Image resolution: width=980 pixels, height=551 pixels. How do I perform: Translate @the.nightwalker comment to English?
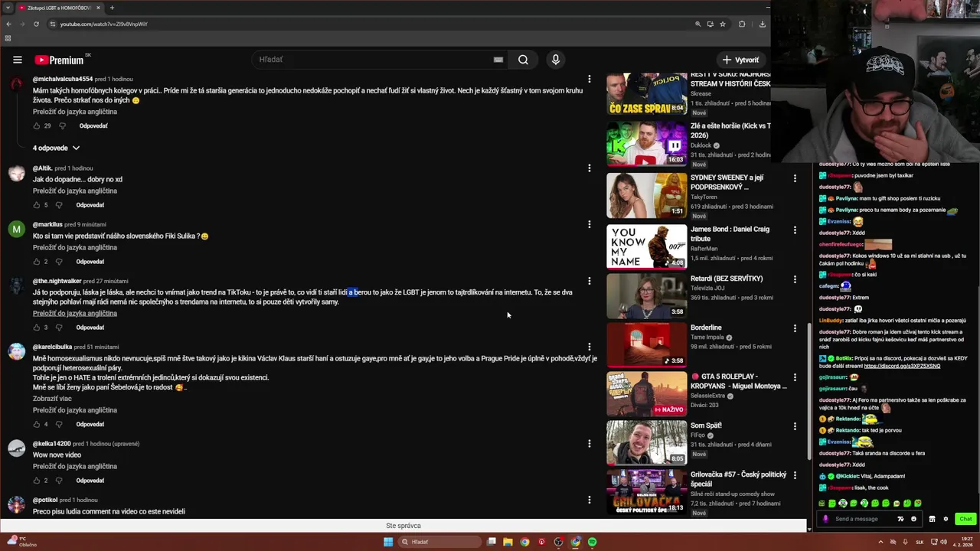point(75,313)
